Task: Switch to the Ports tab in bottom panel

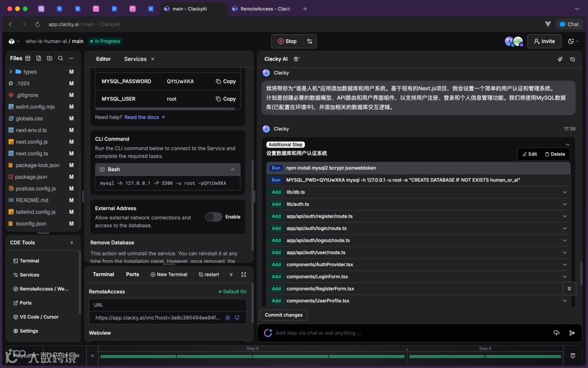Action: pos(132,274)
